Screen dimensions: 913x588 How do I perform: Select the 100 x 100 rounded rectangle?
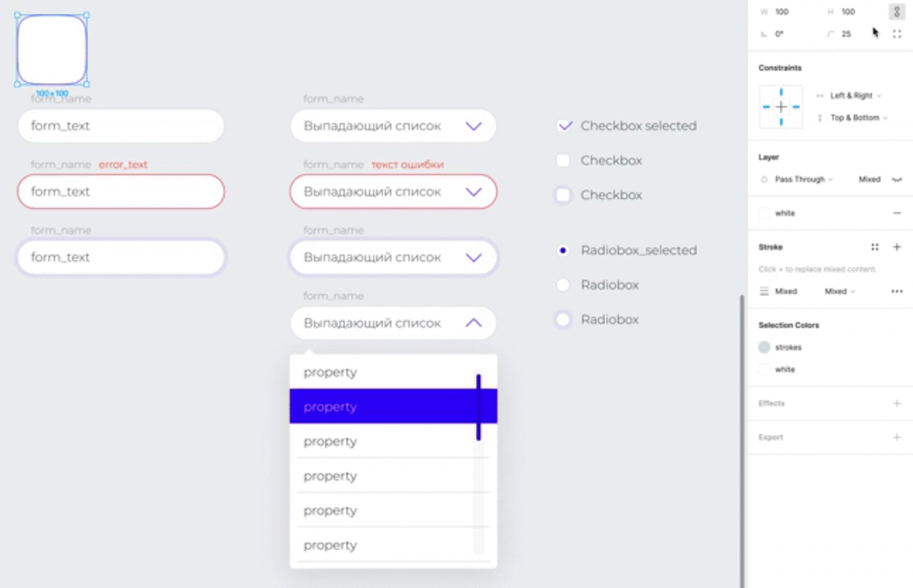coord(52,50)
